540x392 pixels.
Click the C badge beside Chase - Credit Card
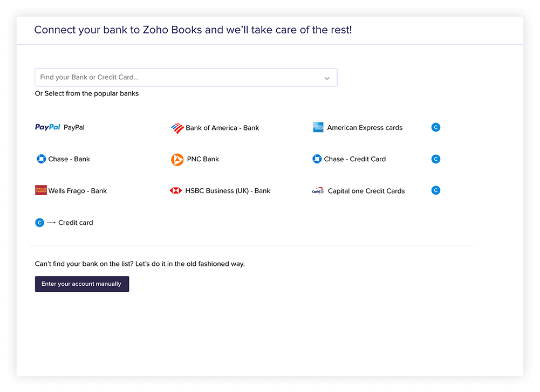click(x=435, y=159)
